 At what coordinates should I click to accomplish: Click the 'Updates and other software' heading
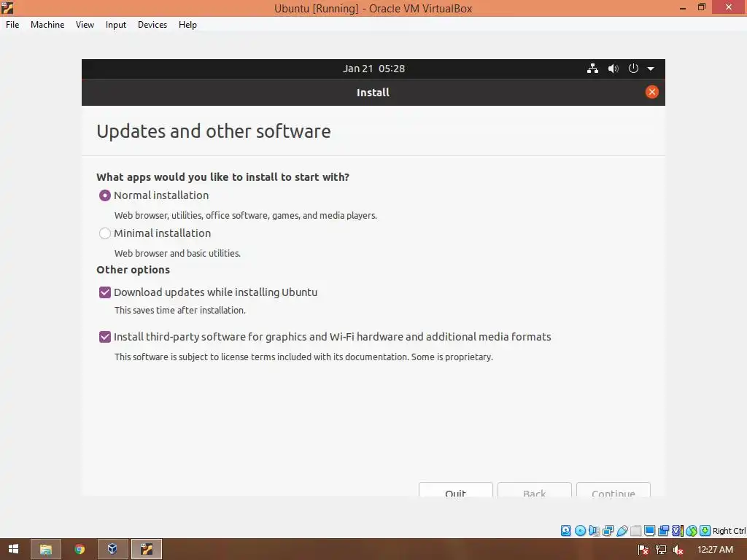[x=214, y=131]
